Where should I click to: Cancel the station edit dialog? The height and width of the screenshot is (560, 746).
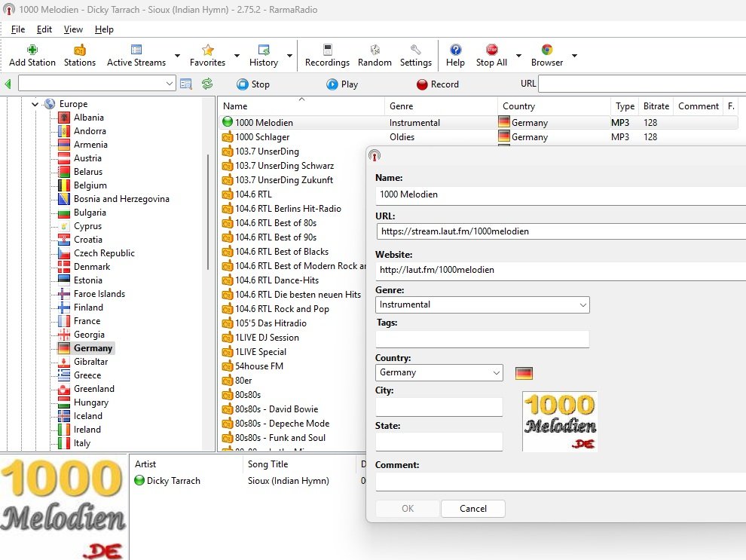(x=473, y=509)
